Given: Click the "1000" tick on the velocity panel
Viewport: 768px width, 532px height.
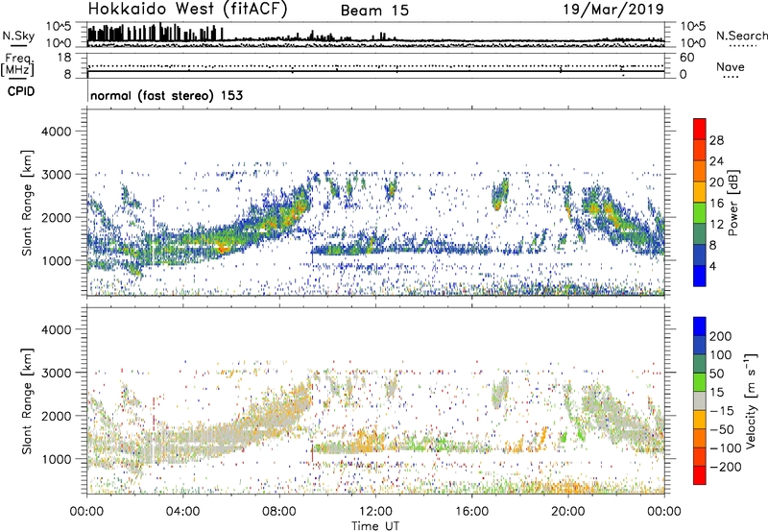Looking at the screenshot, I should (56, 459).
